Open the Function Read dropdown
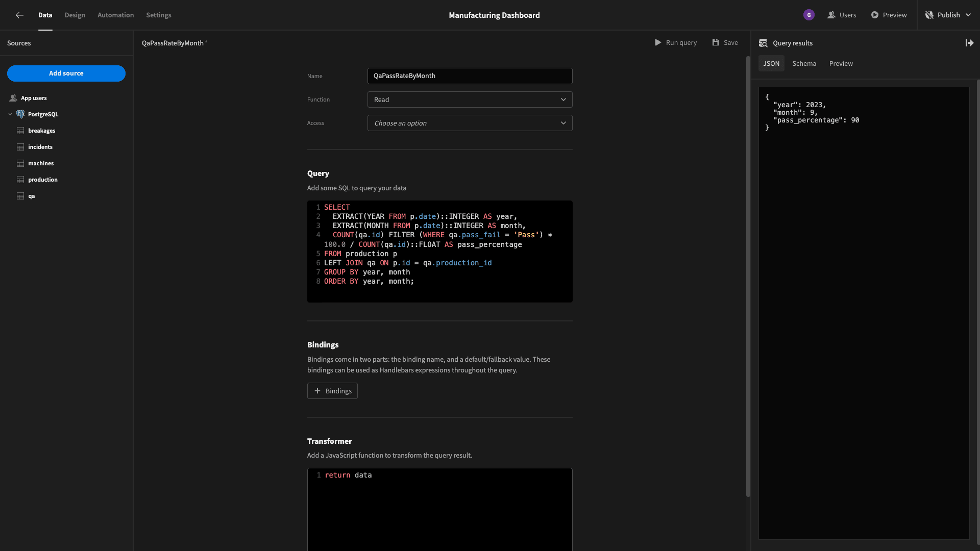 point(470,99)
